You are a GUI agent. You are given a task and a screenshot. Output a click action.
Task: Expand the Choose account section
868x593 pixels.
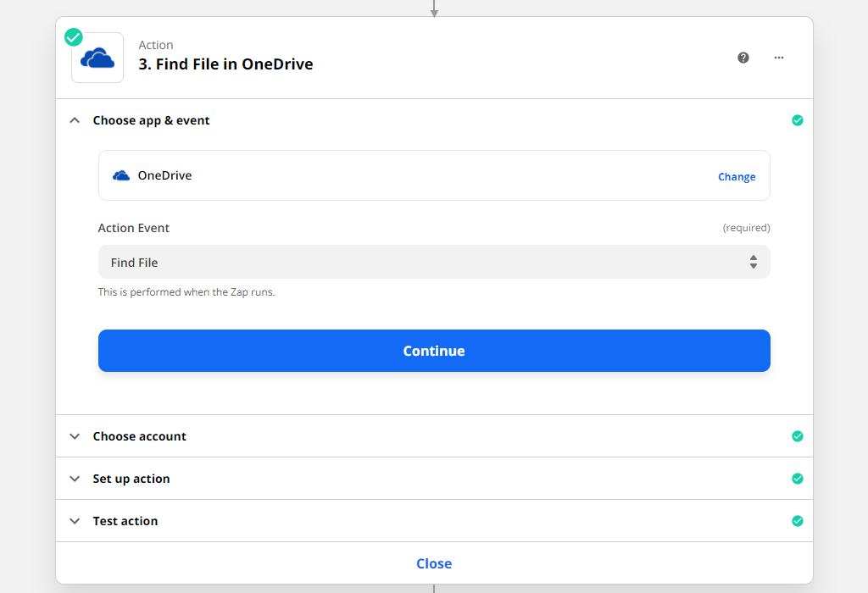(x=75, y=436)
